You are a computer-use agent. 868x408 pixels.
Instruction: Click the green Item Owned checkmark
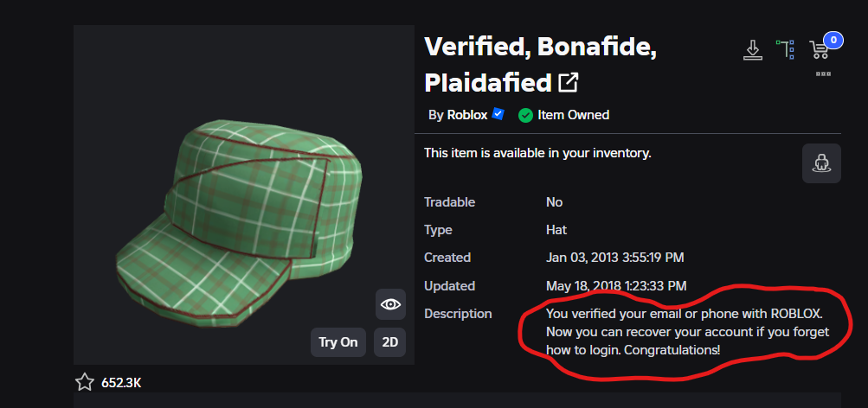coord(525,115)
